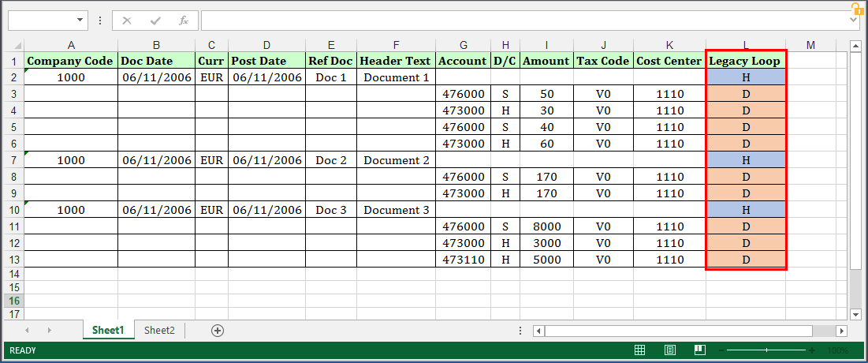Expand the formula bar with the lock-side arrow
Screen dimensions: 868x363
pyautogui.click(x=855, y=21)
